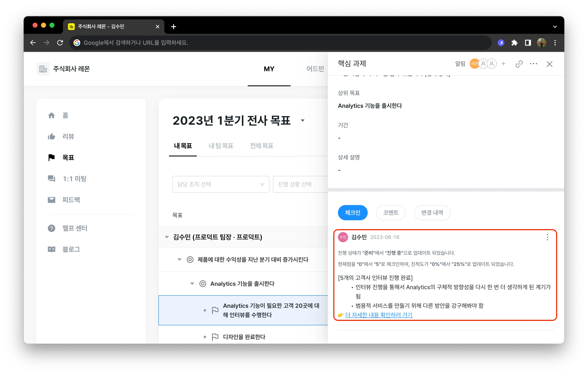The height and width of the screenshot is (375, 588).
Task: Select the Analytics 고객 20곳 인터뷰 key result
Action: (243, 311)
